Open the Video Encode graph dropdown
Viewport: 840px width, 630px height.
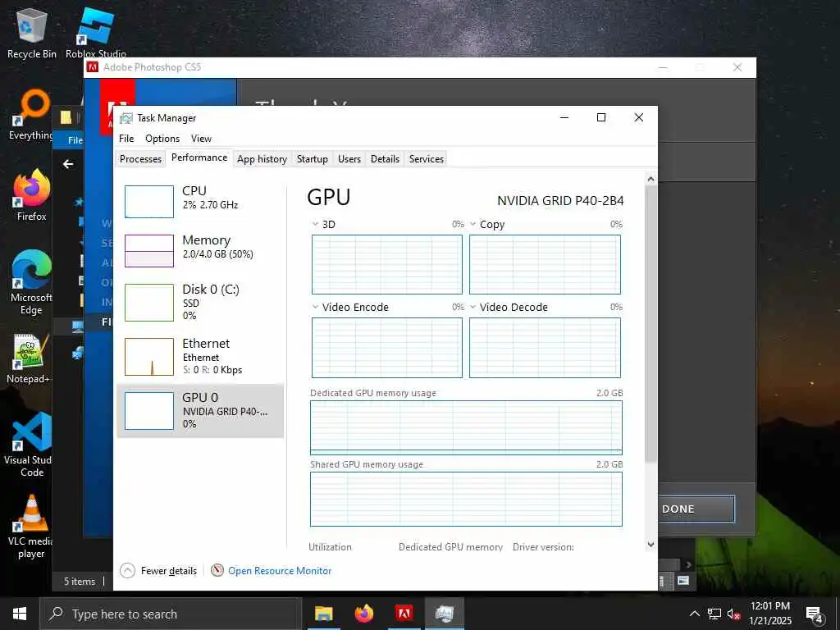315,307
